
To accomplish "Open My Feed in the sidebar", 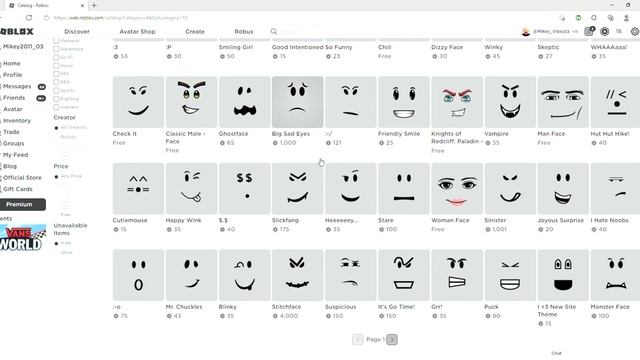I will 16,155.
